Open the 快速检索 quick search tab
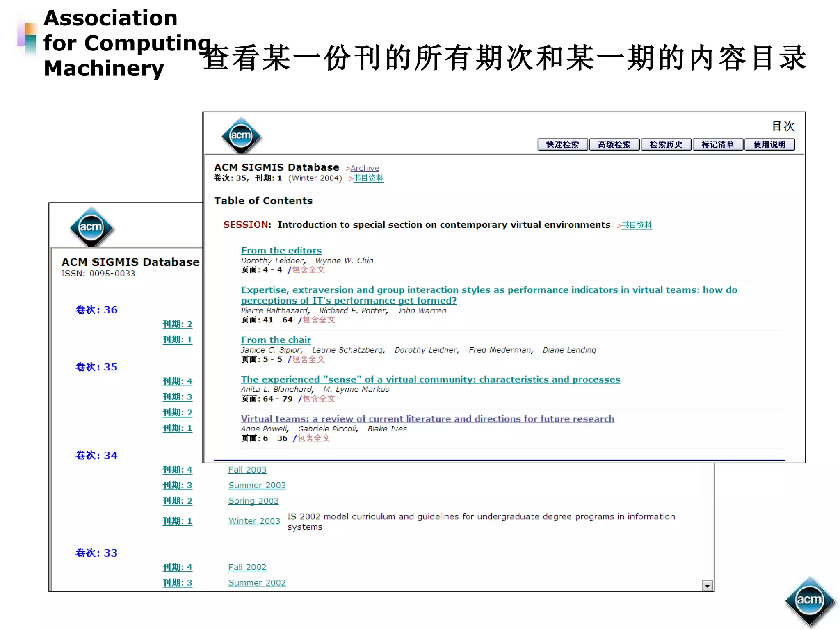 (x=562, y=144)
